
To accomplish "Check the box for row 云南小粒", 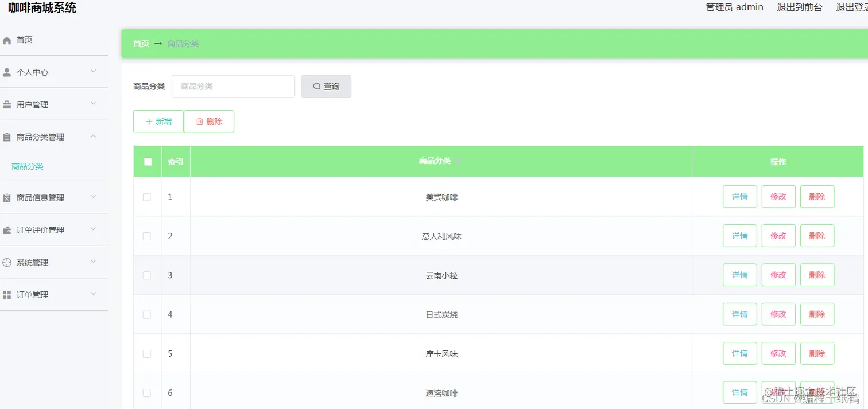I will (x=147, y=275).
